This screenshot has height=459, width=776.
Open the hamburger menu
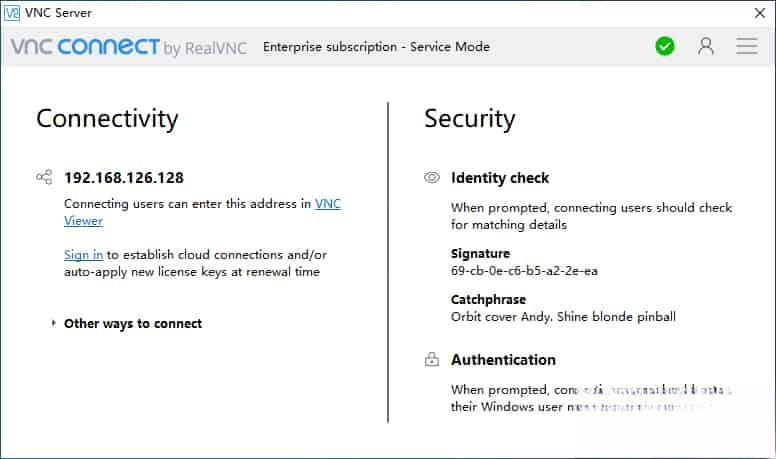coord(746,46)
